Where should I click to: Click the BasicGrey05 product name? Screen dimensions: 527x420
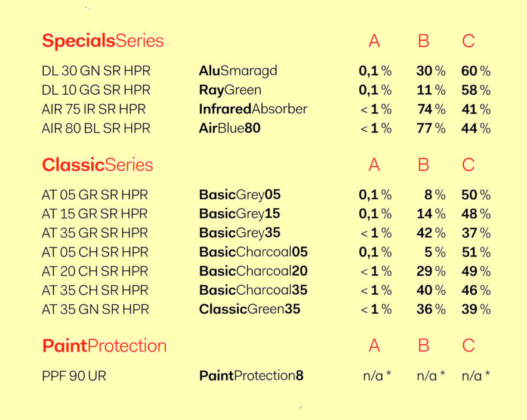(240, 195)
